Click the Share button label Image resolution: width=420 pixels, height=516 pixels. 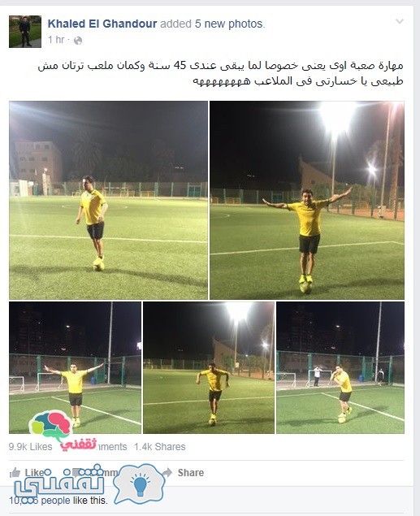191,473
